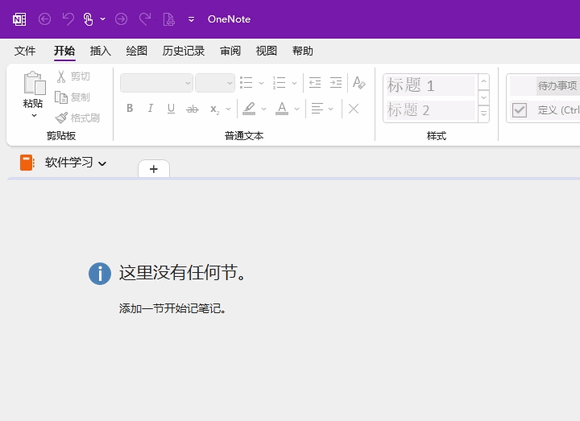Click the 粘贴 clipboard icon

click(x=34, y=83)
